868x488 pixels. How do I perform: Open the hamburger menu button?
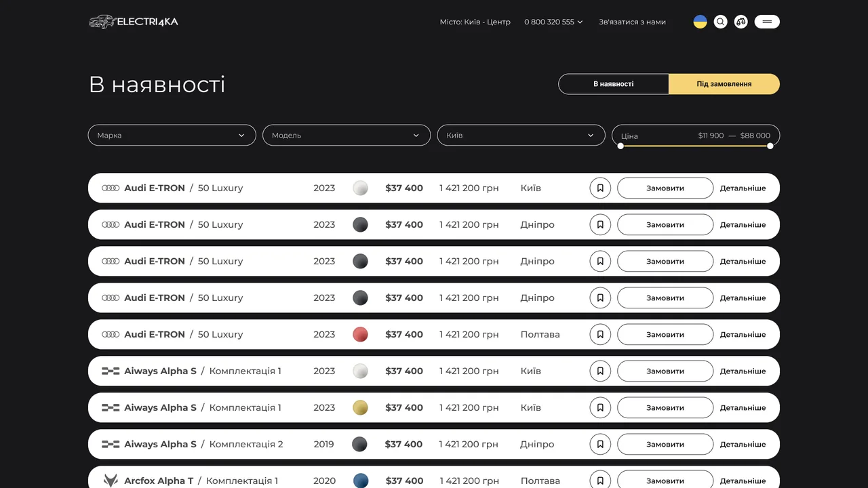(x=767, y=22)
